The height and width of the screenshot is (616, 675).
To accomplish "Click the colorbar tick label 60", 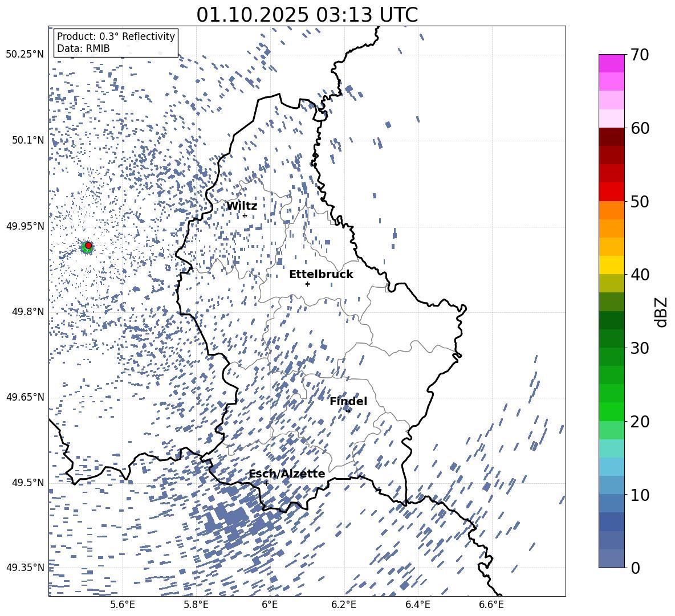I will tap(640, 128).
